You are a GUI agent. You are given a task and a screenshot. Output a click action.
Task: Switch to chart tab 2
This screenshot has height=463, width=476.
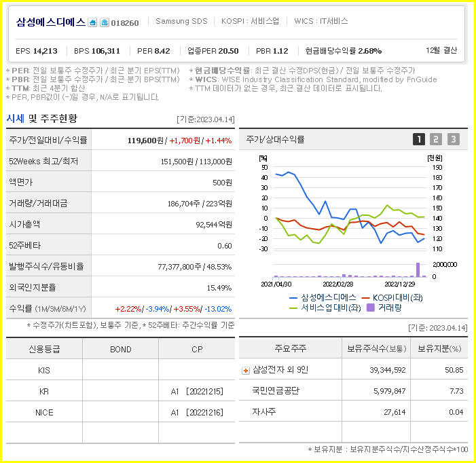point(436,139)
